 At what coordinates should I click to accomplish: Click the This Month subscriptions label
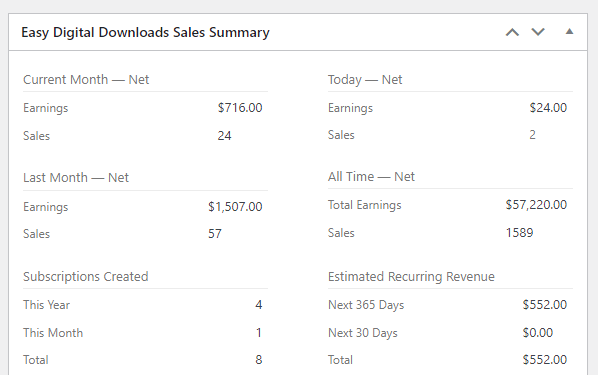tap(53, 333)
